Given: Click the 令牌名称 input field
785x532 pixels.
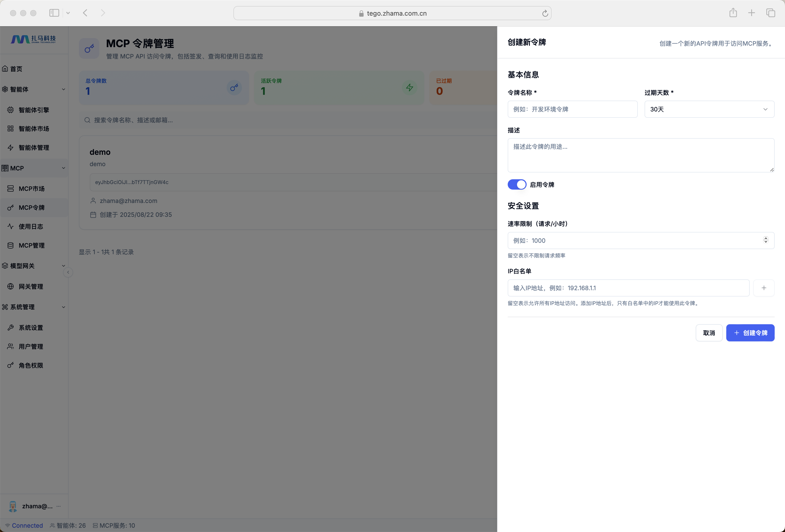Looking at the screenshot, I should (x=572, y=109).
